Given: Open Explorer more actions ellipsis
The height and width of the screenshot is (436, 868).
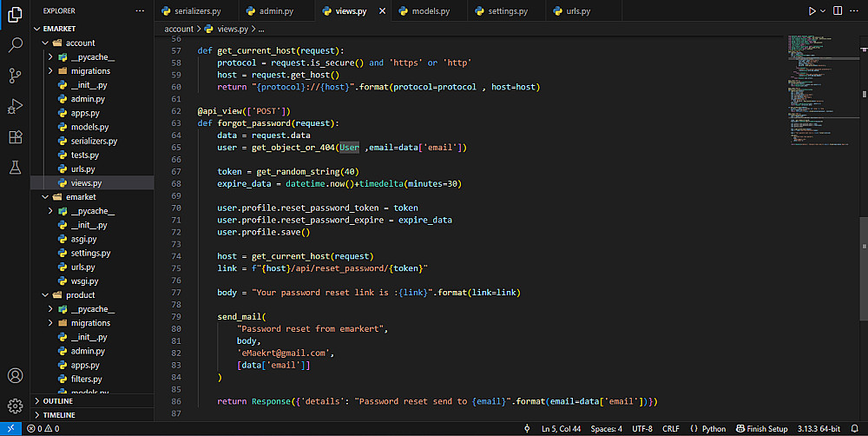Looking at the screenshot, I should click(x=140, y=11).
